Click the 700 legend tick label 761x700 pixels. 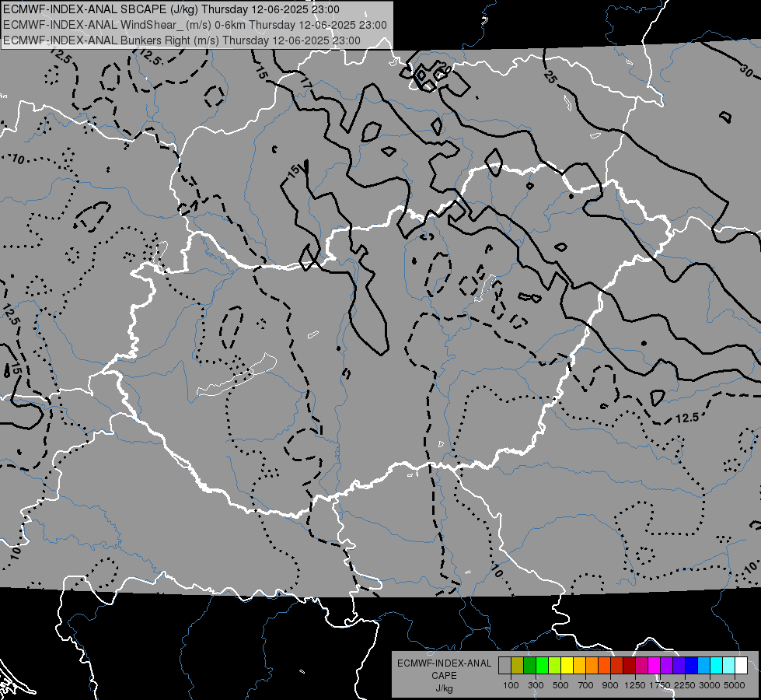click(x=586, y=685)
